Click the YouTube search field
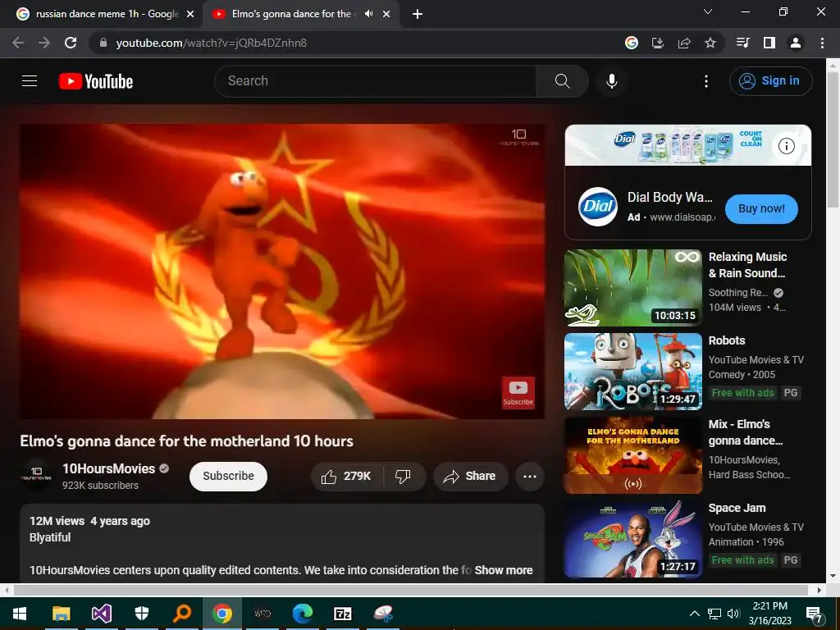The width and height of the screenshot is (840, 630). tap(376, 81)
